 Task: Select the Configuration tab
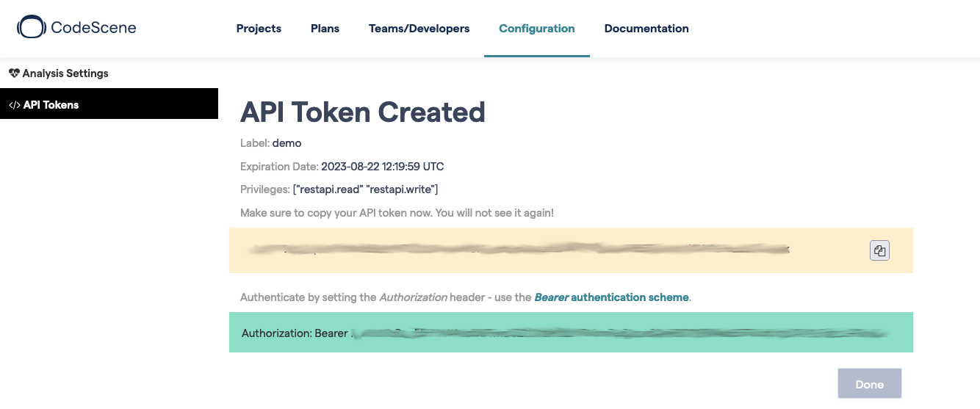pyautogui.click(x=536, y=29)
